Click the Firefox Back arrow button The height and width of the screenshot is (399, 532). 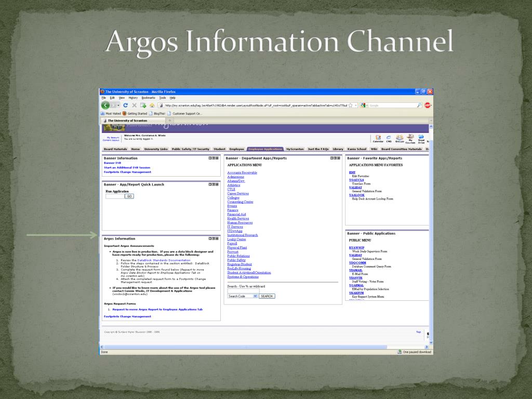click(105, 105)
